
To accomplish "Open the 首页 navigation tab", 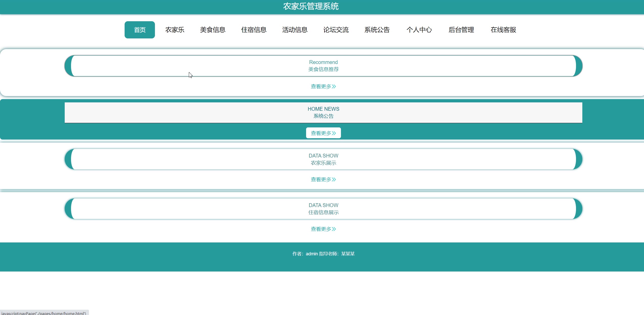I will [x=140, y=30].
